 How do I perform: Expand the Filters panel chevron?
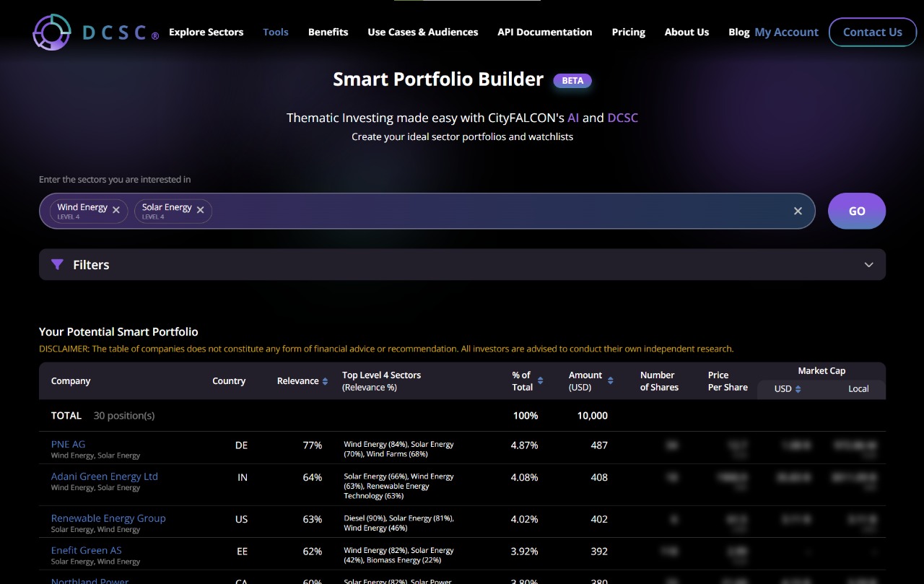pyautogui.click(x=868, y=265)
